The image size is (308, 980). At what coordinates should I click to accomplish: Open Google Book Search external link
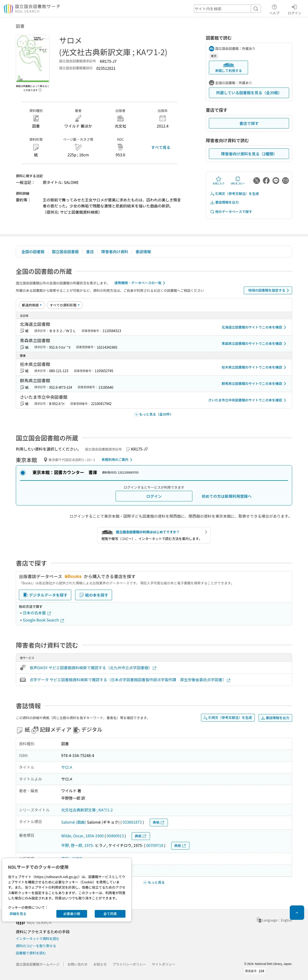point(43,620)
